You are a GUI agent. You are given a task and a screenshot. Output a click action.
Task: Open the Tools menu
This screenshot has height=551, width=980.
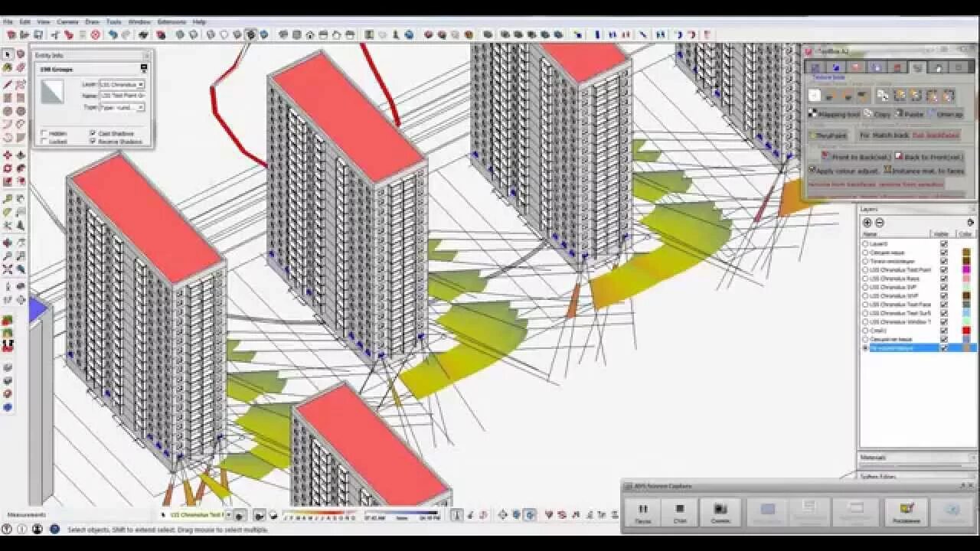tap(113, 21)
